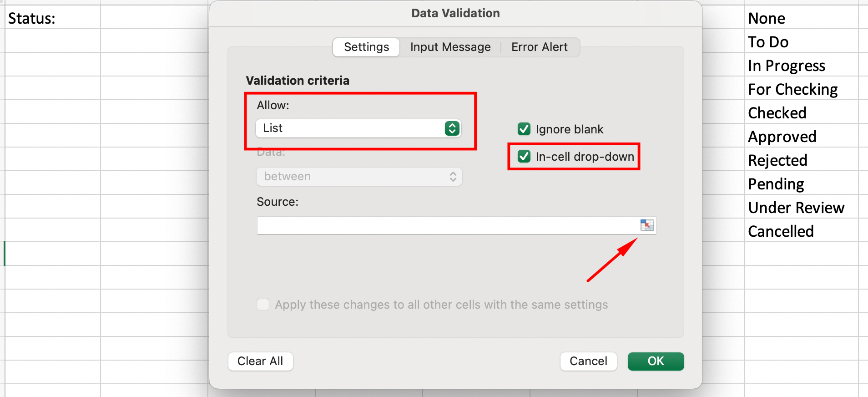Open the Allow dropdown showing List
Screen dimensions: 868x397
[x=358, y=128]
